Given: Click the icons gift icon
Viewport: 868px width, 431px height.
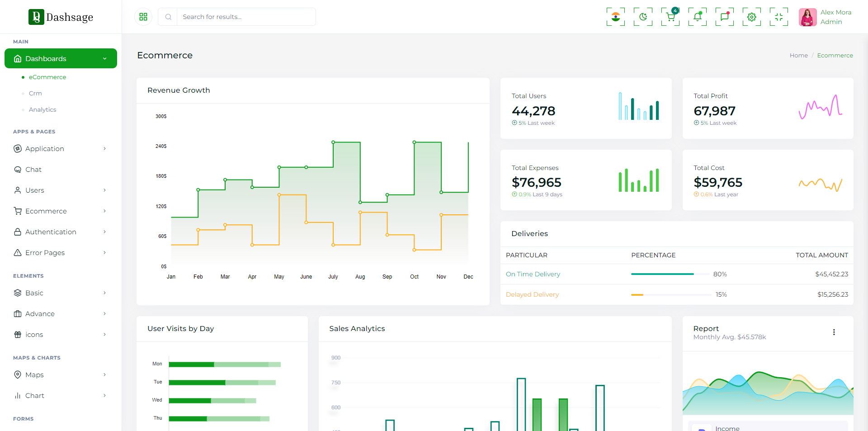Looking at the screenshot, I should click(x=18, y=334).
